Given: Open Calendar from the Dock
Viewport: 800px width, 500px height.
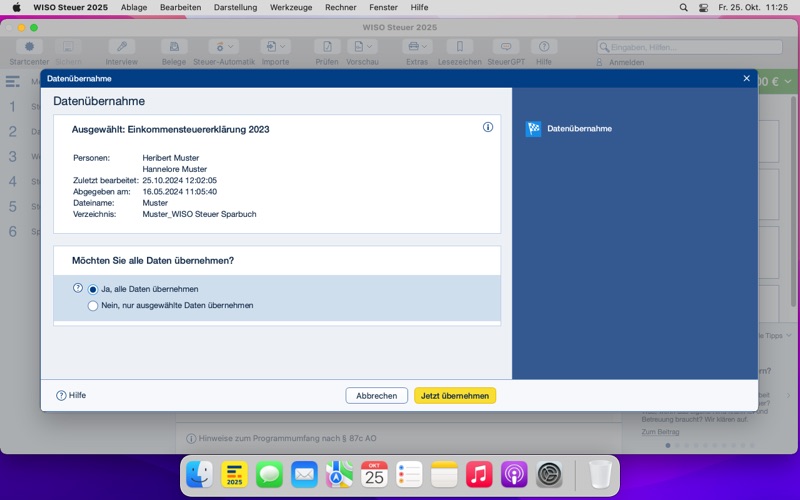Looking at the screenshot, I should click(374, 474).
